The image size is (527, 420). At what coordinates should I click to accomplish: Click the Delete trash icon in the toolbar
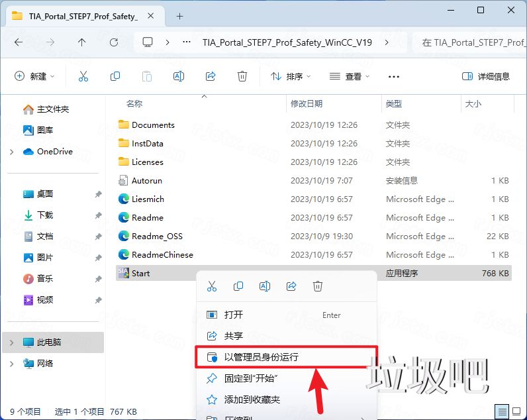[242, 76]
